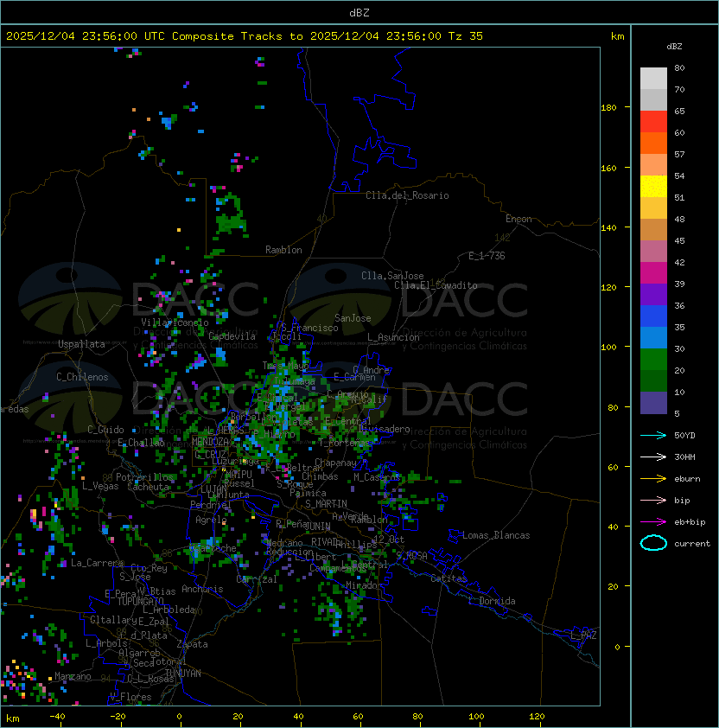Click the 'Lomas_Blancas' map label
Viewport: 719px width, 728px height.
(x=496, y=535)
